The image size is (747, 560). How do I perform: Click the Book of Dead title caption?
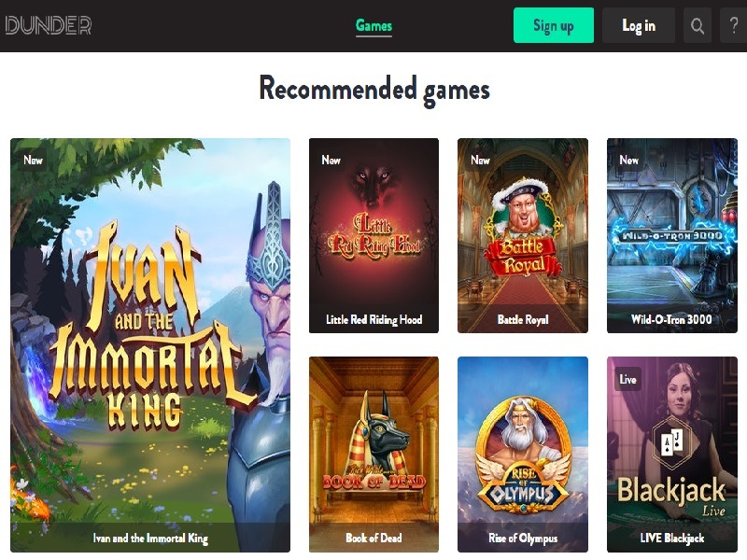click(374, 539)
